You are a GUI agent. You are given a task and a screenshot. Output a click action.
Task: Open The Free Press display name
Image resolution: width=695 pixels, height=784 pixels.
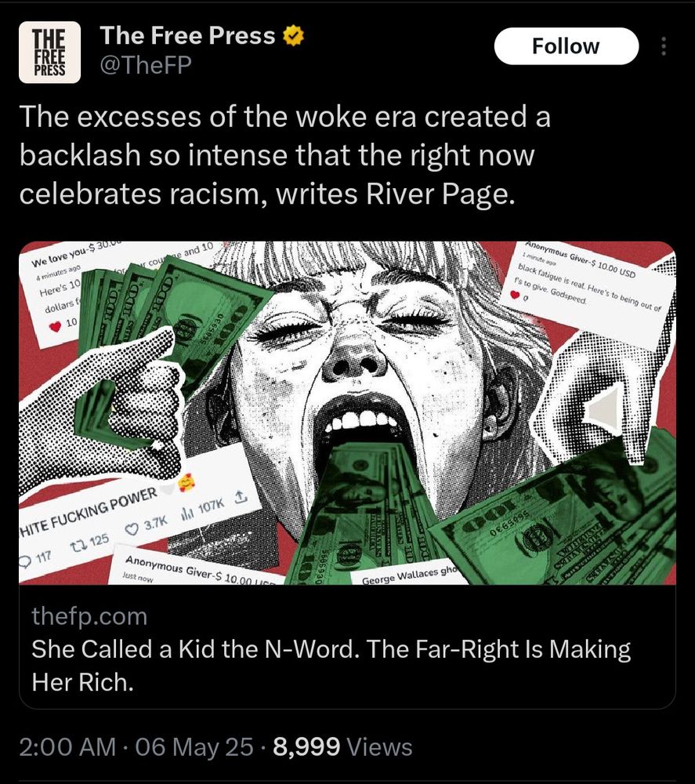click(187, 35)
